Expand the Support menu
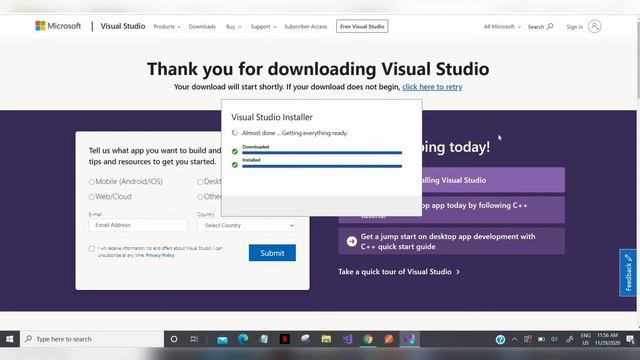The width and height of the screenshot is (640, 360). tap(263, 27)
